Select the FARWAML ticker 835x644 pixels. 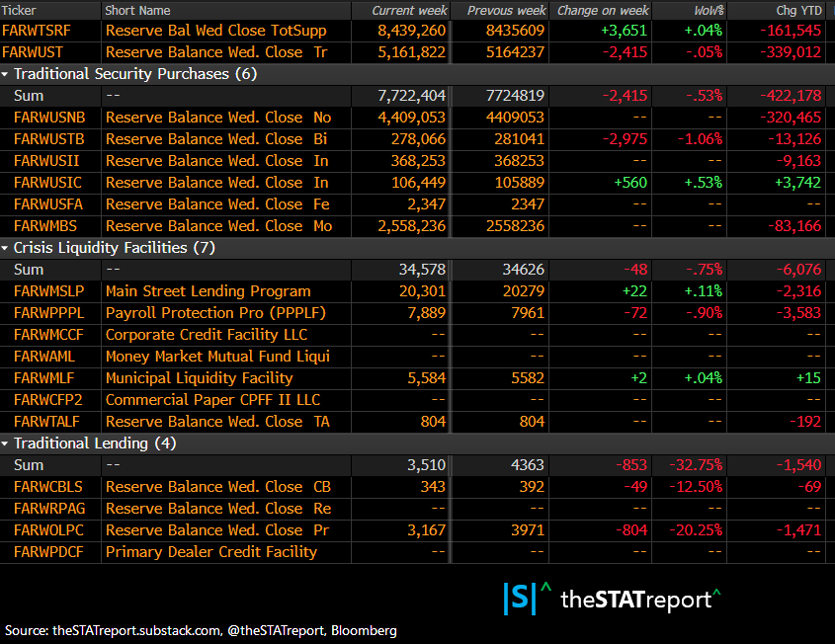click(x=44, y=357)
